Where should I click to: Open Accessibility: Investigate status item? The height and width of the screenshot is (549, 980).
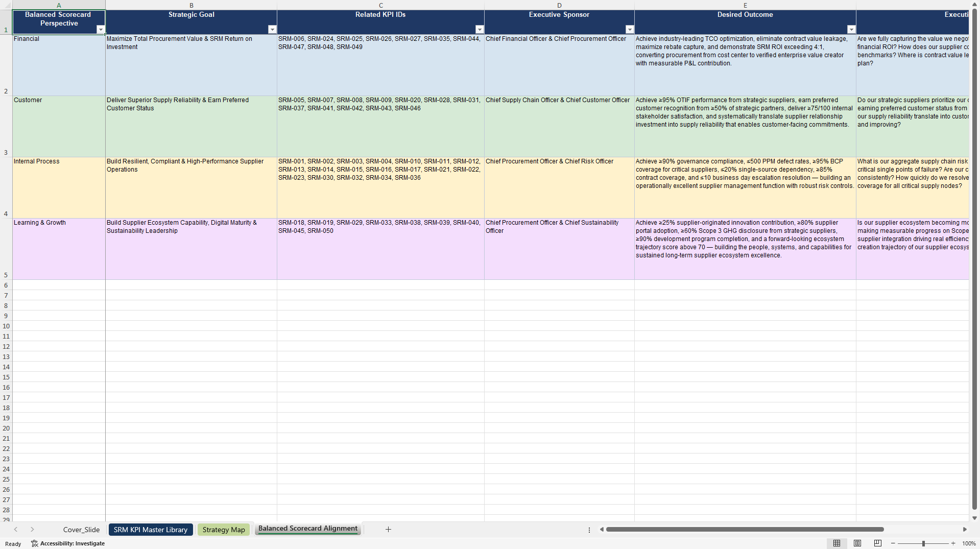pos(68,543)
